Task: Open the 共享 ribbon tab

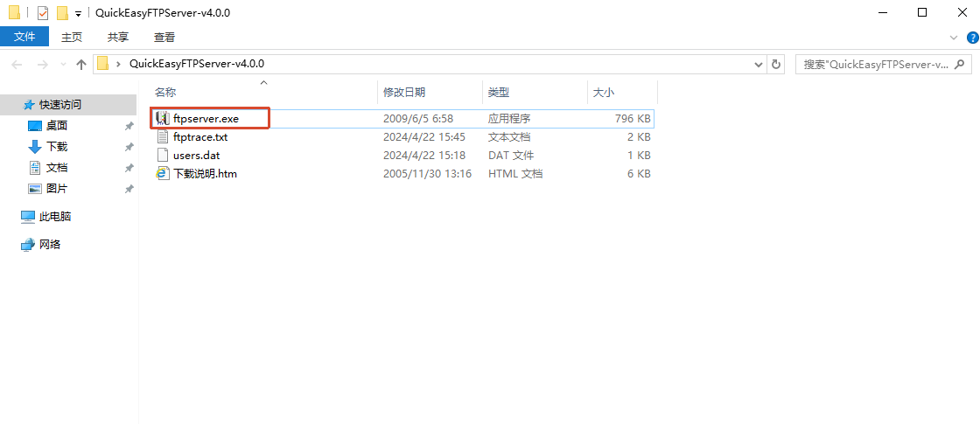Action: pos(118,37)
